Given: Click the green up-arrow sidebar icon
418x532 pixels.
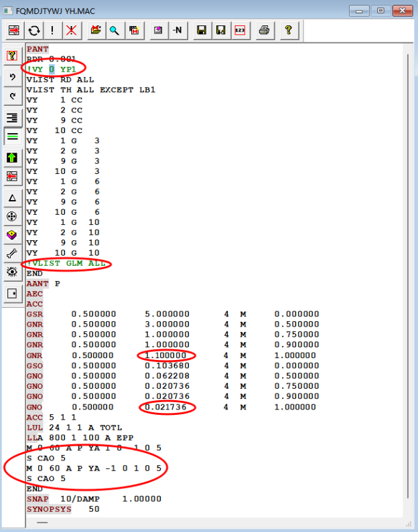Looking at the screenshot, I should pos(13,158).
